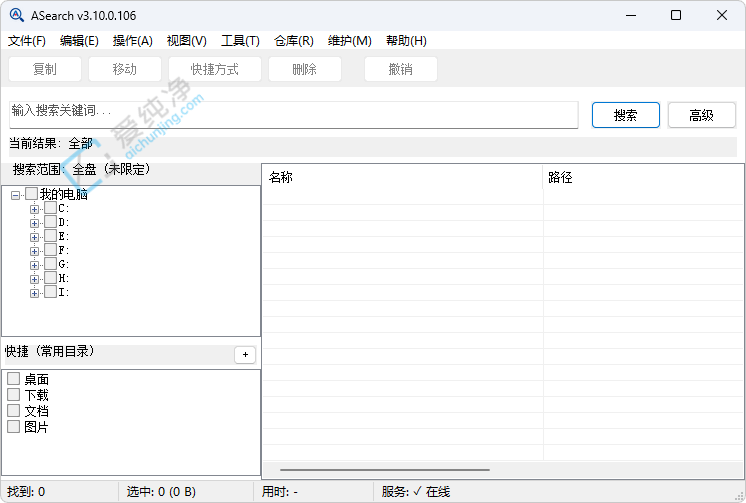The image size is (746, 503).
Task: Select the 下载 label in shortcuts list
Action: 37,395
